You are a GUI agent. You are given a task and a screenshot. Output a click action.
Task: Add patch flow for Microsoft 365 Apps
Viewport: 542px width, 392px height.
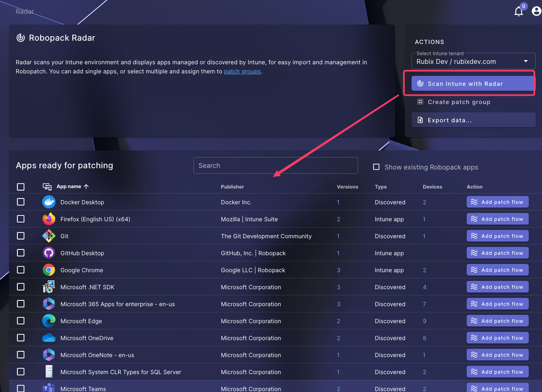coord(498,304)
